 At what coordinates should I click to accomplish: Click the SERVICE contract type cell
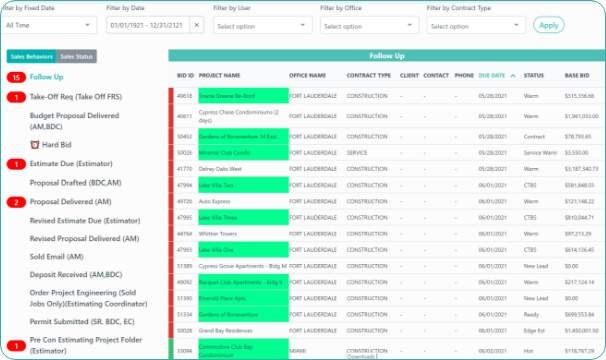tap(357, 153)
